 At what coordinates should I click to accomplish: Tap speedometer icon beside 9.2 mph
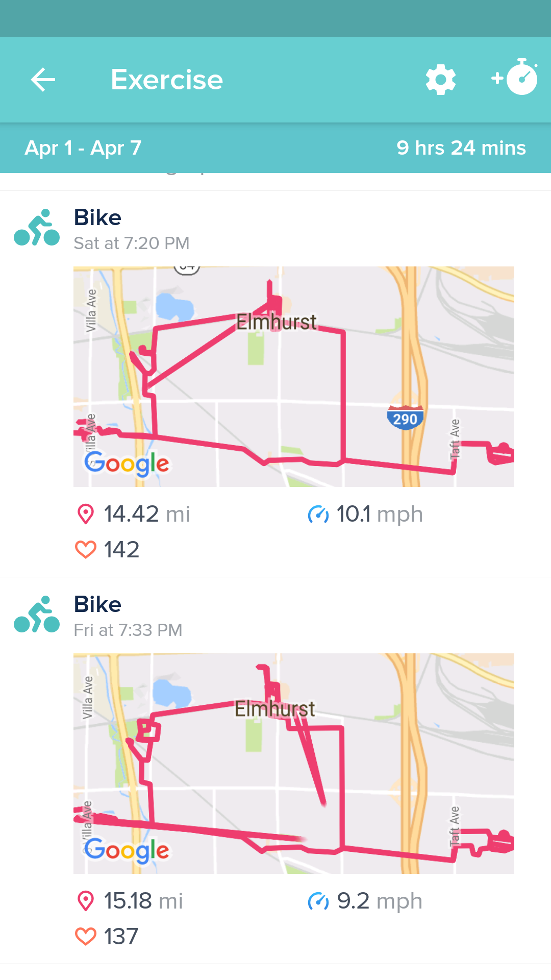tap(318, 901)
